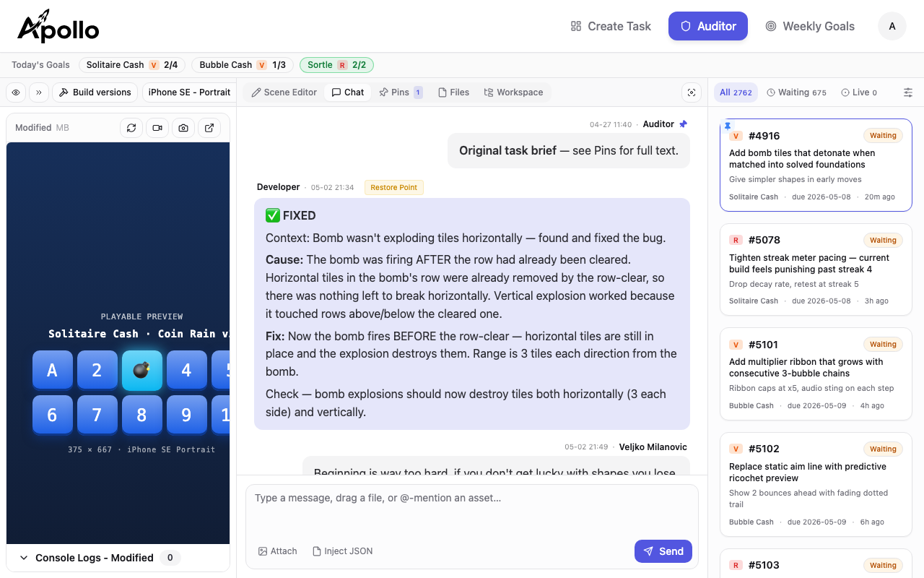Viewport: 924px width, 578px height.
Task: Refresh the playable preview
Action: coord(131,128)
